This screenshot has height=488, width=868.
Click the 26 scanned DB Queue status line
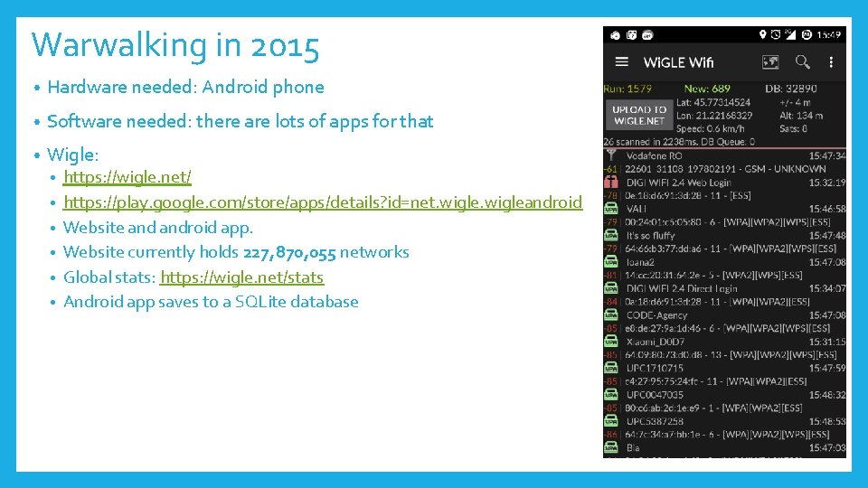click(679, 142)
